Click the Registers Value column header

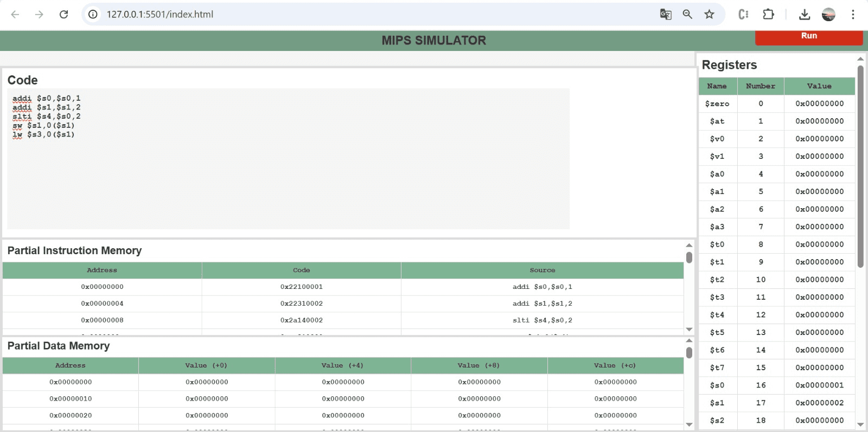click(x=819, y=86)
